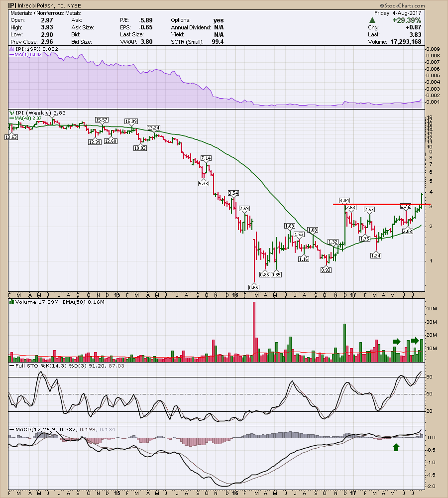The image size is (448, 498).
Task: Click the 1.24 price low label
Action: coord(376,255)
